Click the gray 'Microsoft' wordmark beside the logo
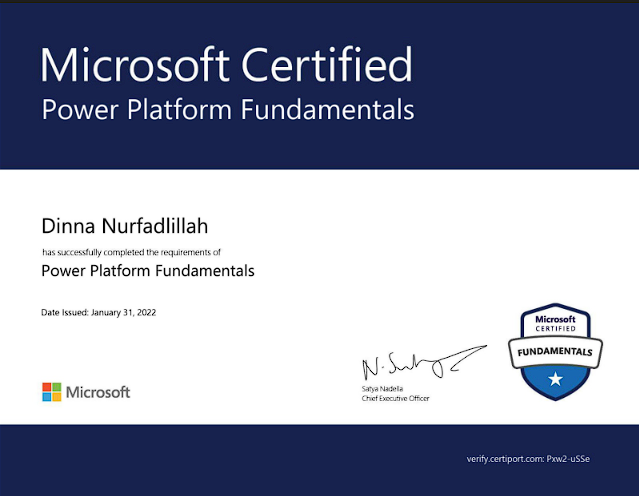639x496 pixels. click(98, 392)
